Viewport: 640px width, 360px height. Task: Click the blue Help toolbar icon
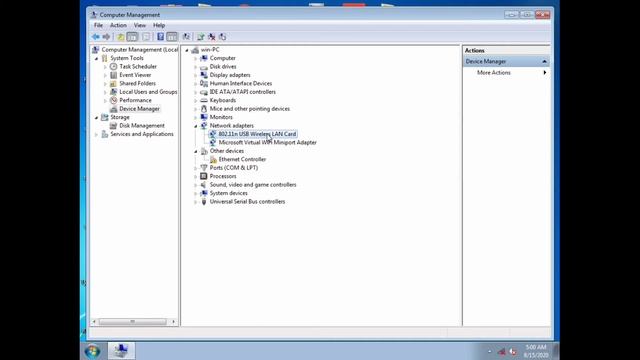click(x=160, y=37)
